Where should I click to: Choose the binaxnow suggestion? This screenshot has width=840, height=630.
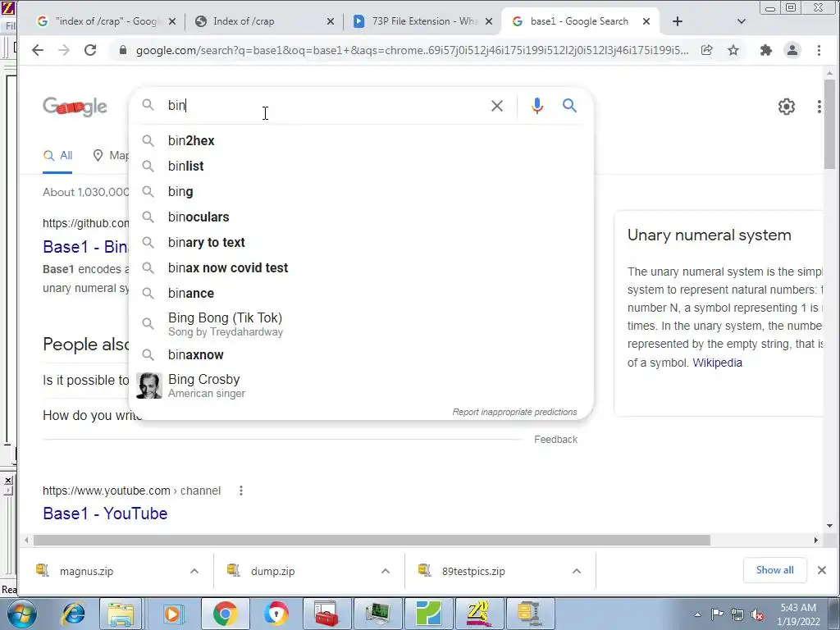point(362,354)
